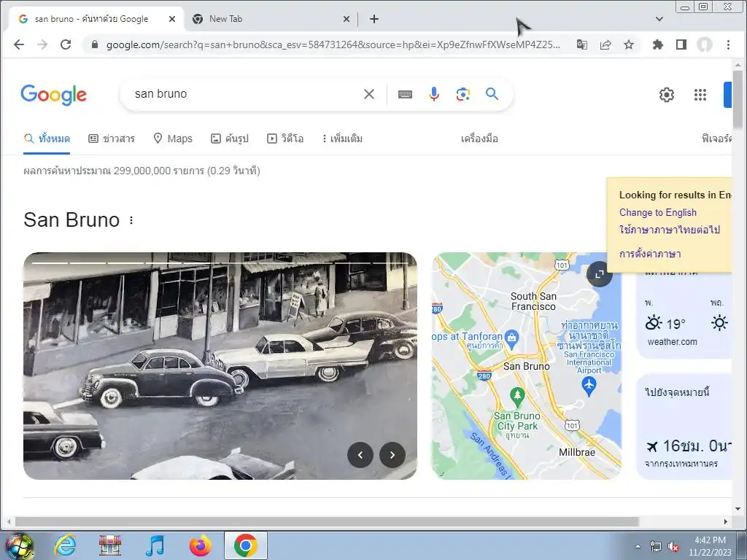Open the taskbar clock showing 4:42 PM
The image size is (747, 560).
[710, 545]
